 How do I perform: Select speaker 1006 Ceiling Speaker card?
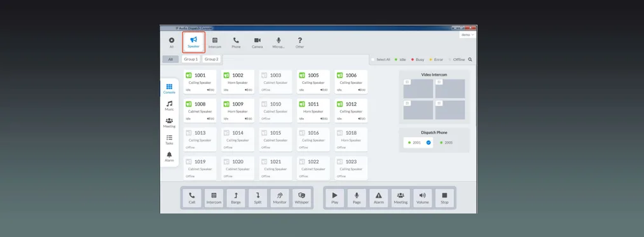(x=351, y=82)
